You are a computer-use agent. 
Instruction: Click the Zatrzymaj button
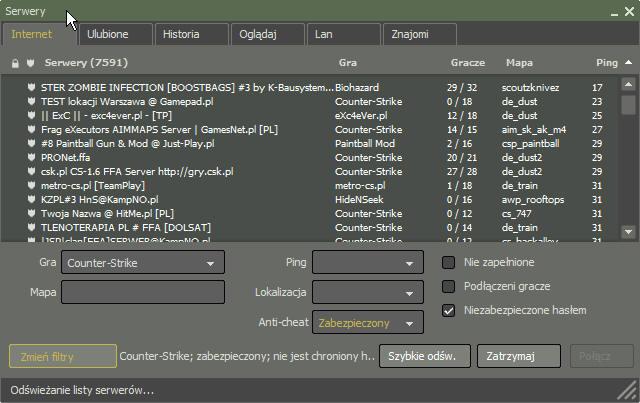click(519, 356)
